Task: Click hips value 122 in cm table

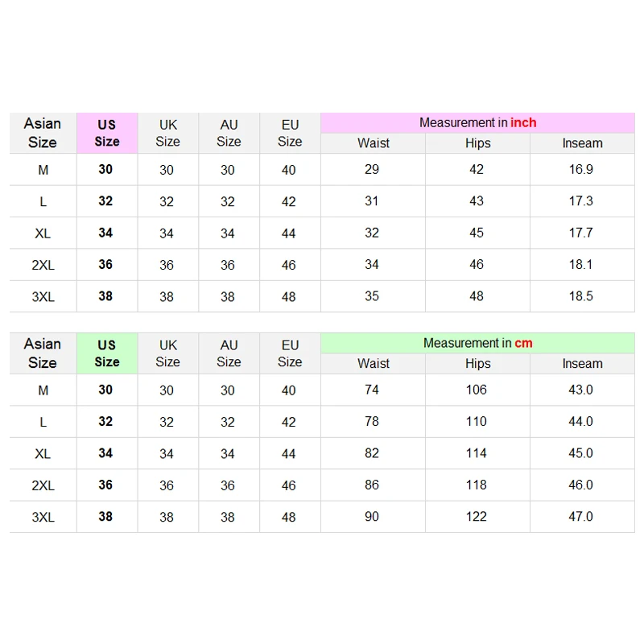Action: coord(477,517)
